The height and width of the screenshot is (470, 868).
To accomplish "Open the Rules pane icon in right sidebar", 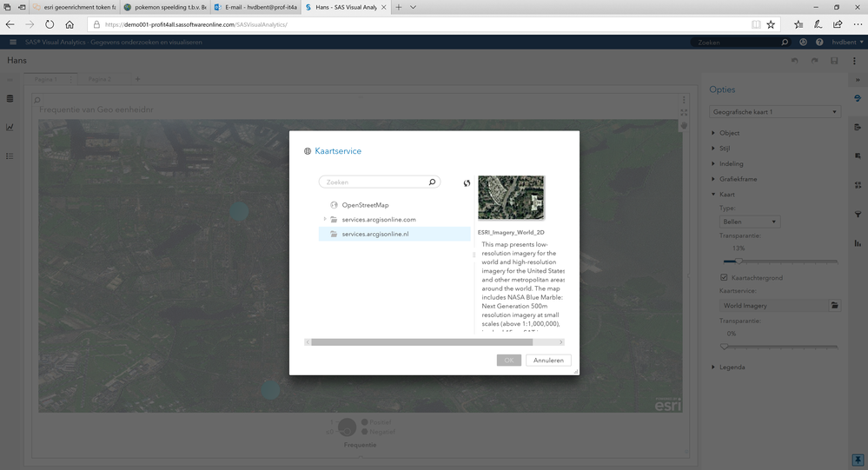I will point(858,185).
